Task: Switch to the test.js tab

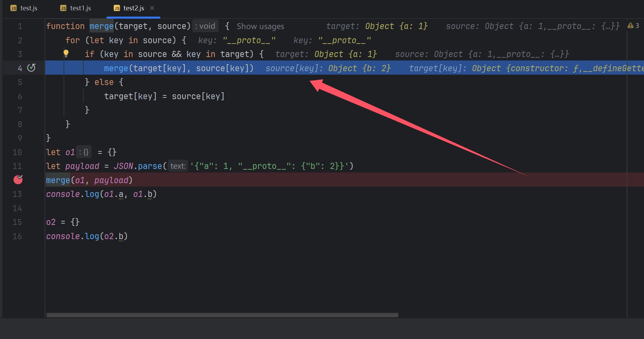Action: [x=29, y=8]
